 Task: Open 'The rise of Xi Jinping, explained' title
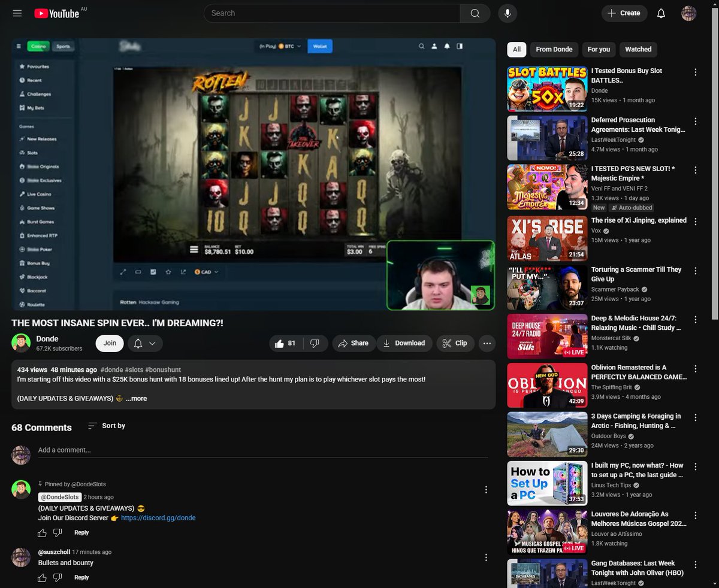click(x=639, y=220)
